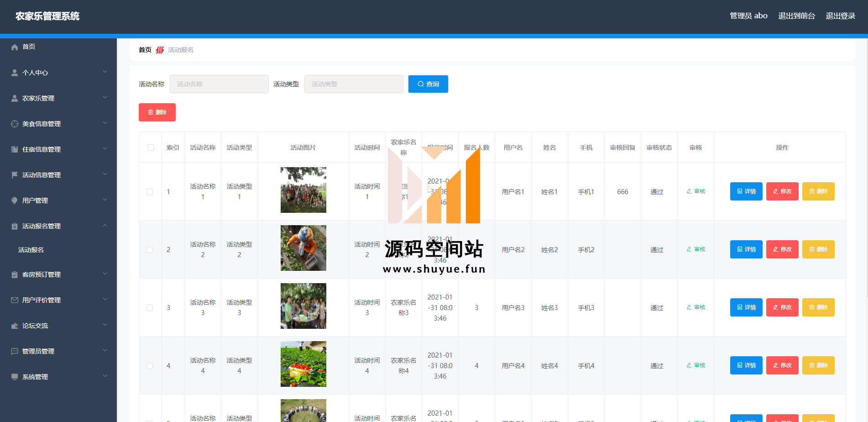Viewport: 868px width, 422px height.
Task: Click the envelope icon beside 用户评价管理
Action: pos(15,300)
